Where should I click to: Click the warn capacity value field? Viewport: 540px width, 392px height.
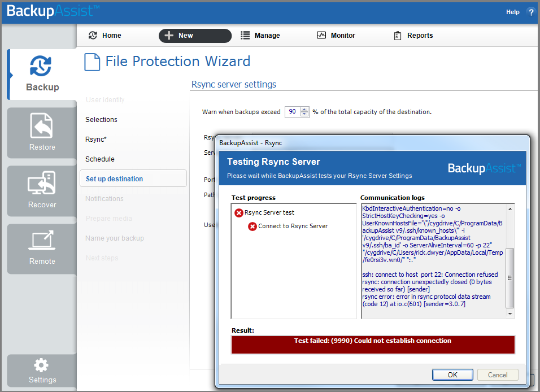click(293, 112)
